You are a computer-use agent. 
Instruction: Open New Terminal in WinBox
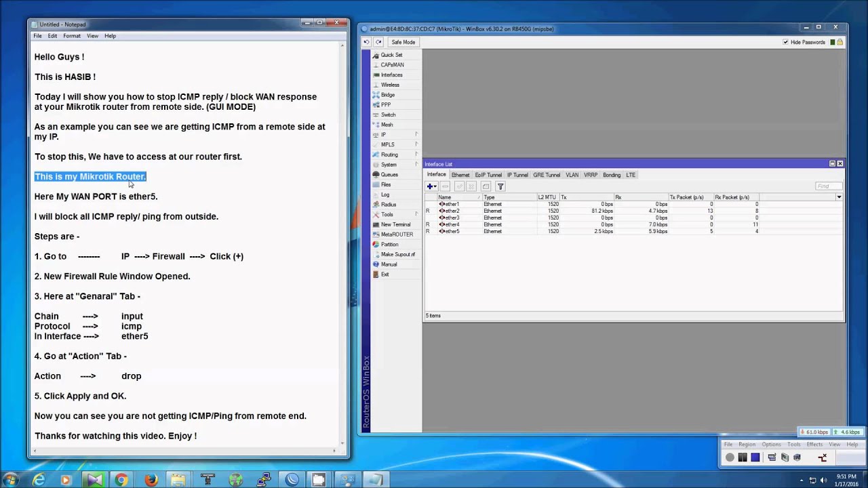[x=395, y=224]
